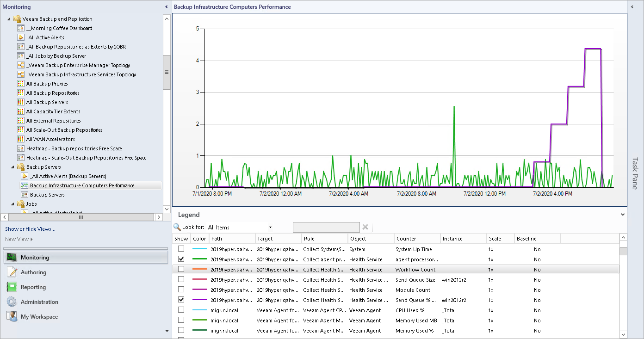The height and width of the screenshot is (339, 644).
Task: Click the Veeam Backup and Replication folder icon
Action: pyautogui.click(x=17, y=19)
